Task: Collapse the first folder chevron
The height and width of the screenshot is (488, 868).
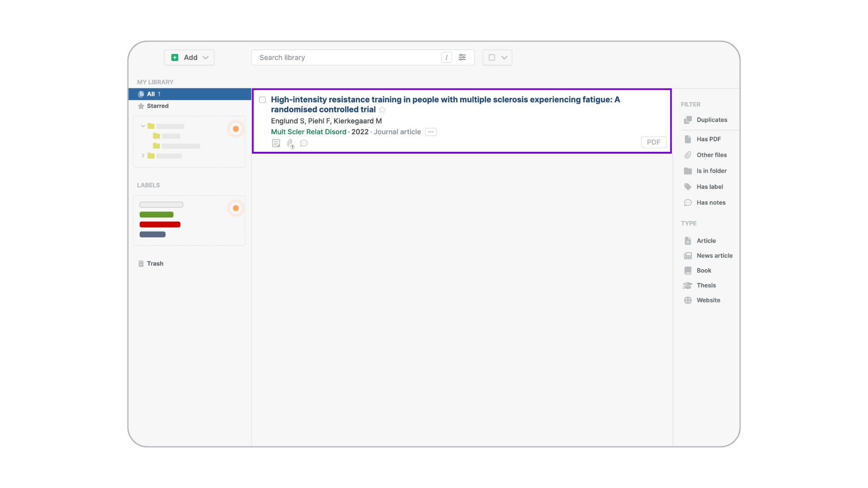Action: 143,126
